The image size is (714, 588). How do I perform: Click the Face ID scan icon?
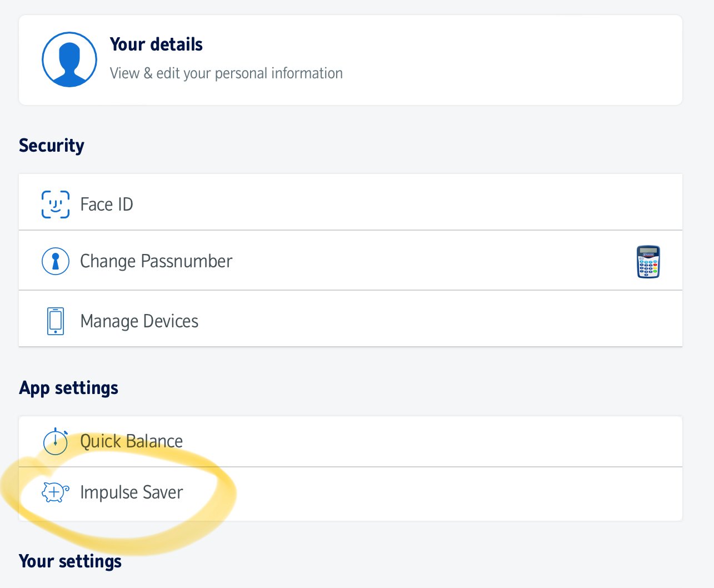pyautogui.click(x=56, y=205)
